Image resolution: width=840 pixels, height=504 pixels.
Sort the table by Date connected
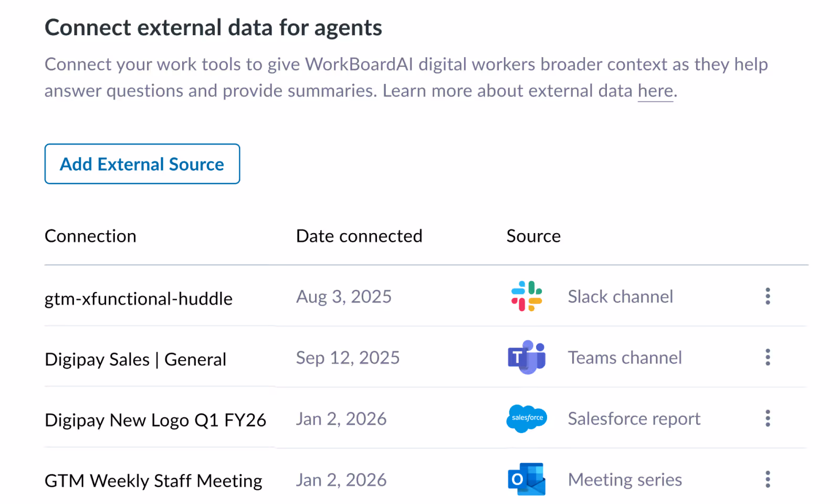pyautogui.click(x=359, y=236)
